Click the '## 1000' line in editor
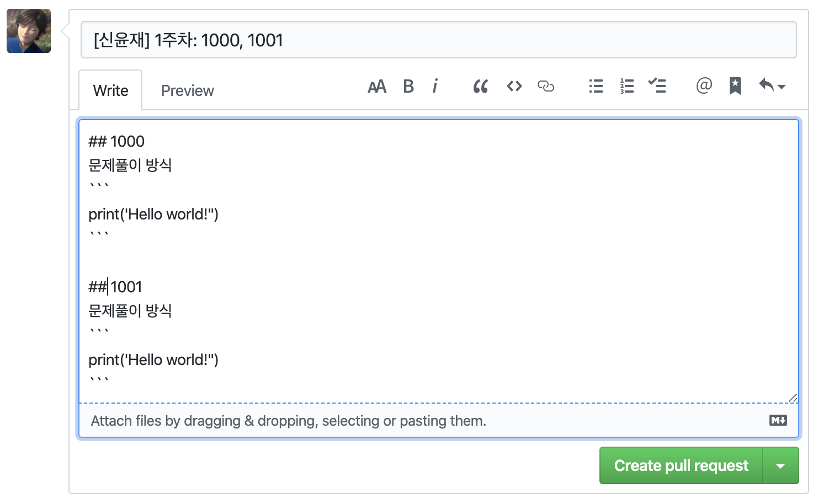Viewport: 818px width, 504px height. coord(116,141)
